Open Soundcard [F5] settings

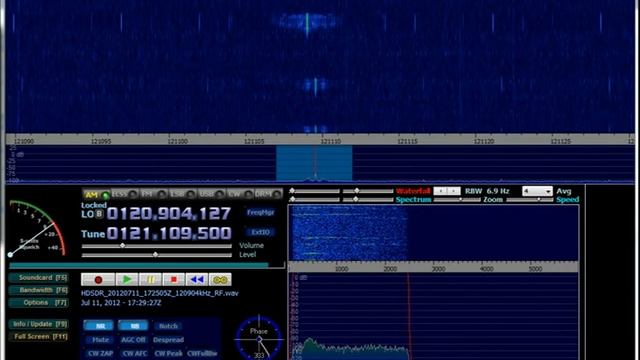click(x=39, y=278)
